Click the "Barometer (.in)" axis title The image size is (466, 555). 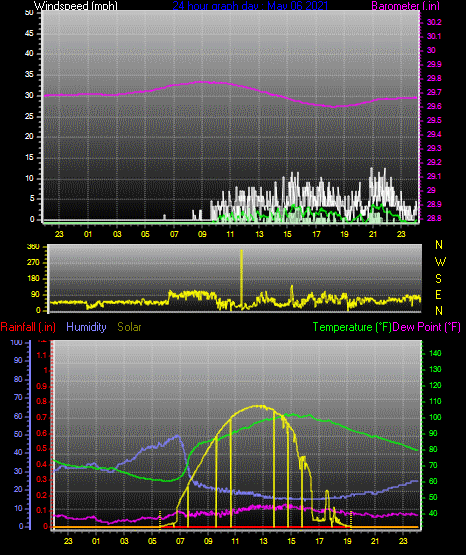coord(405,6)
